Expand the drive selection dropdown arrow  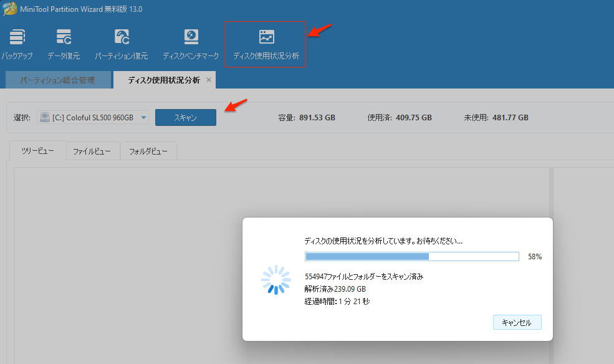pyautogui.click(x=144, y=117)
